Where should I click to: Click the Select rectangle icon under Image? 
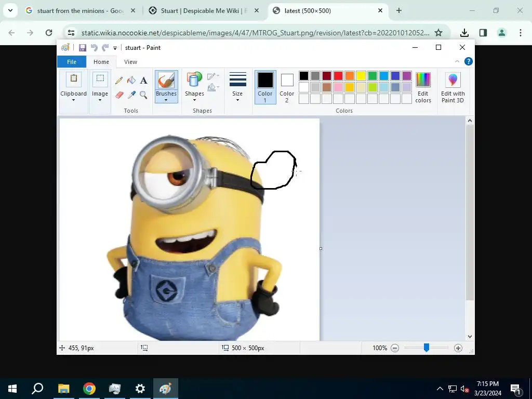click(100, 79)
